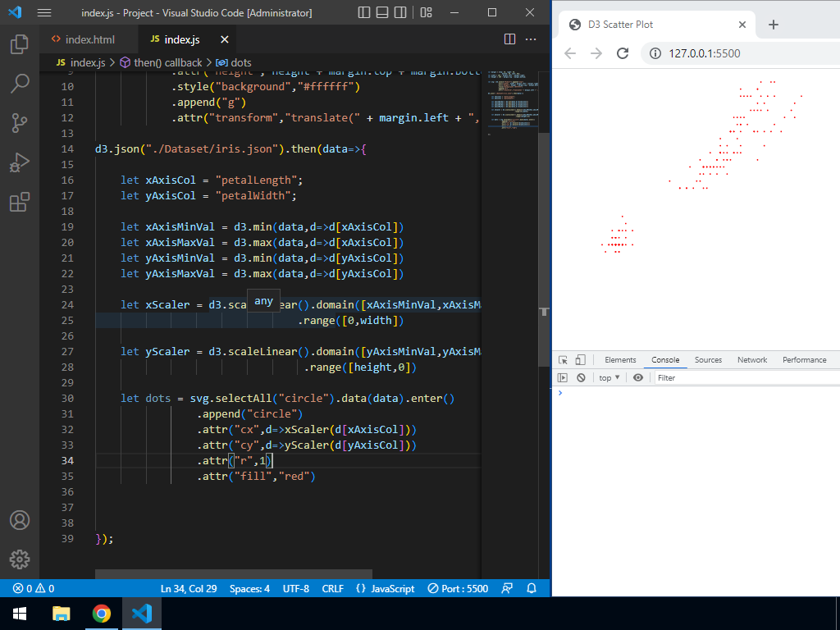Switch to DevTools Elements tab
Viewport: 840px width, 630px height.
point(620,360)
